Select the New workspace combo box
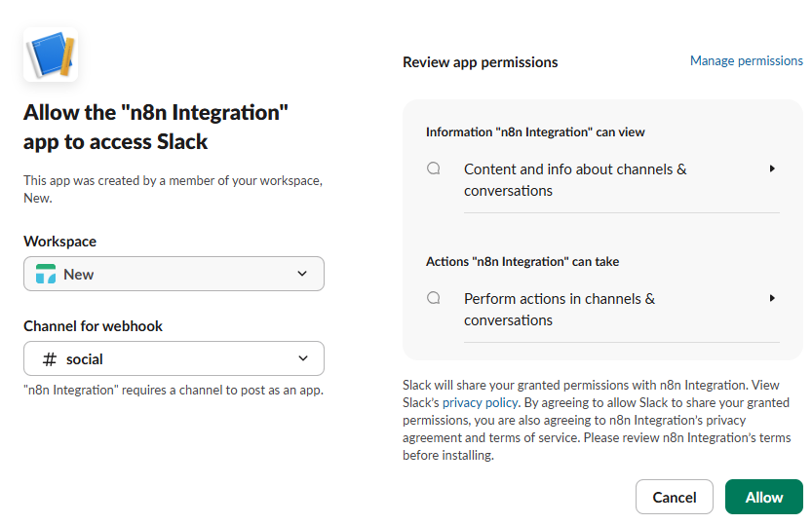812x524 pixels. point(174,274)
